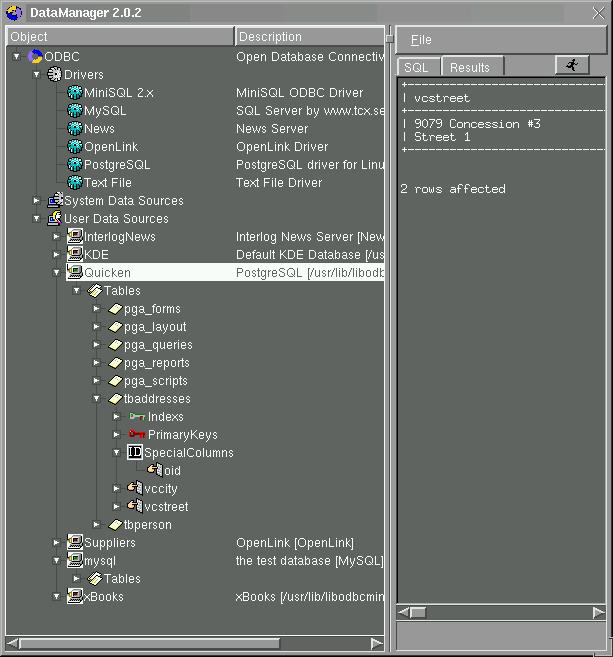Click the MiniSQL 2.x driver icon
The width and height of the screenshot is (613, 657).
tap(75, 92)
